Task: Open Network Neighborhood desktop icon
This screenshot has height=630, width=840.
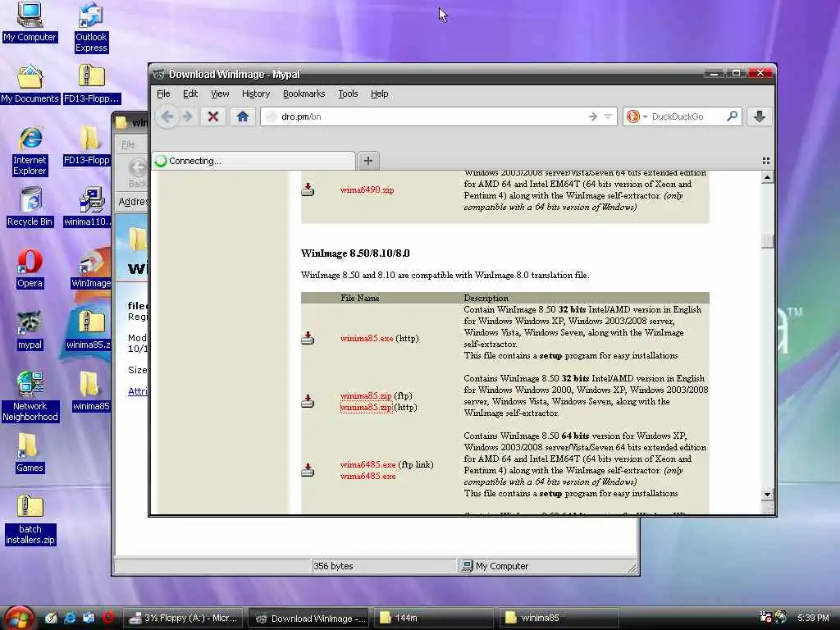Action: [30, 396]
